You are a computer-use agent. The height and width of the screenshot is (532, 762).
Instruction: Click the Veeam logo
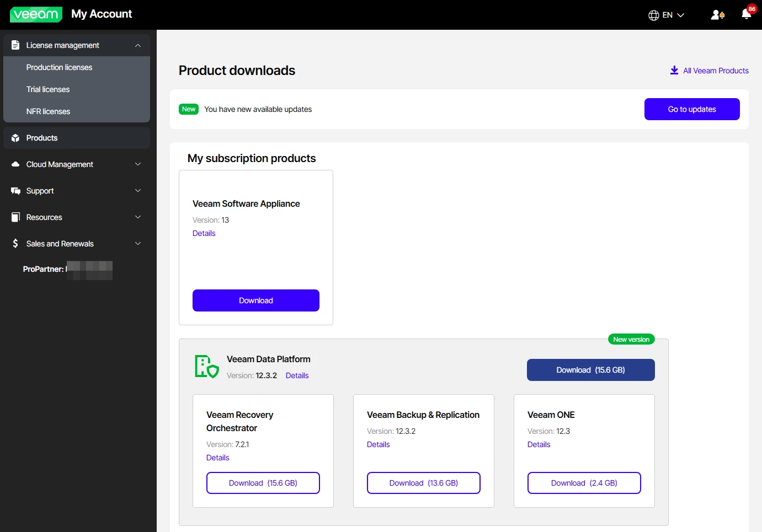36,14
